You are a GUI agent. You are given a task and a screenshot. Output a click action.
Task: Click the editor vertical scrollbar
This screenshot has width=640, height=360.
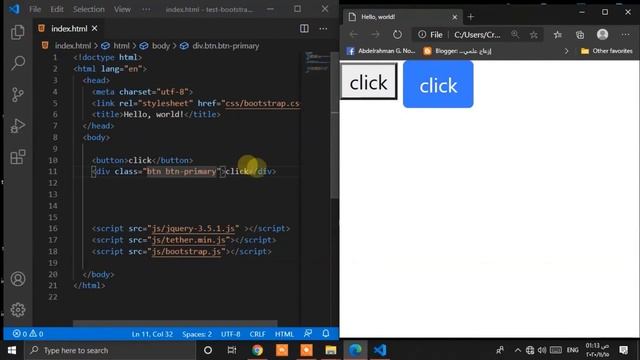335,125
